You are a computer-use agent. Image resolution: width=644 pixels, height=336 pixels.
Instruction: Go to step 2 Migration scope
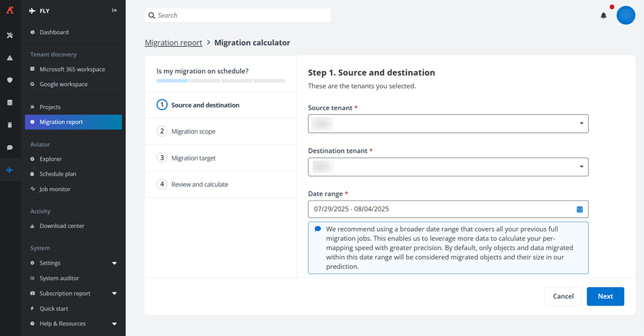pos(193,132)
